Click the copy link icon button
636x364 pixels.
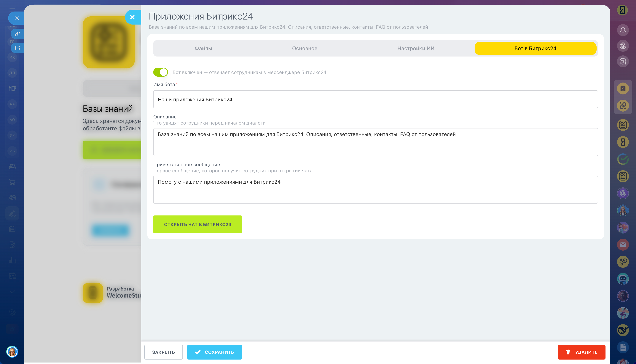(17, 34)
